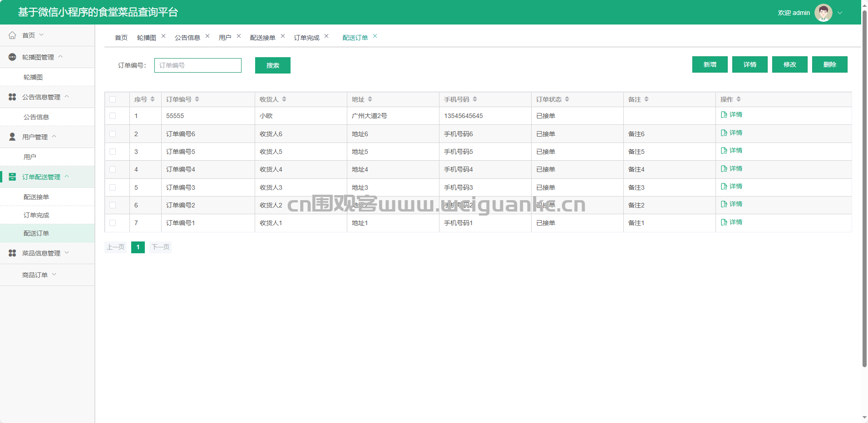
Task: Collapse the 公告信息管理 menu
Action: 67,97
